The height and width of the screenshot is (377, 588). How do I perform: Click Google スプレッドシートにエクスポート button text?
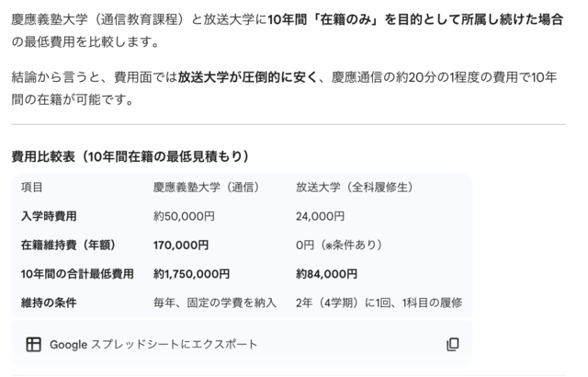pyautogui.click(x=153, y=344)
